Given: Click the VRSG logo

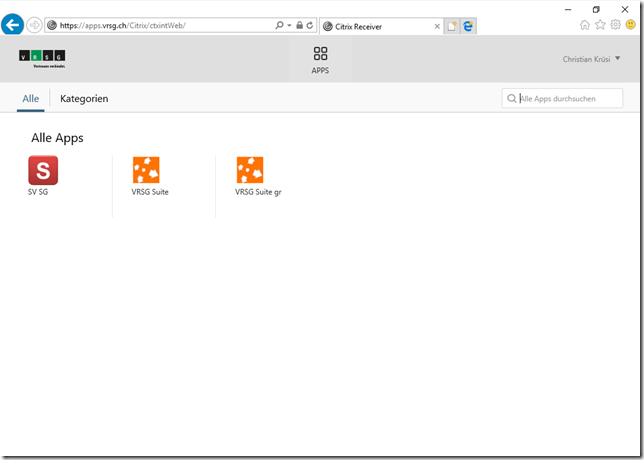Looking at the screenshot, I should point(42,59).
